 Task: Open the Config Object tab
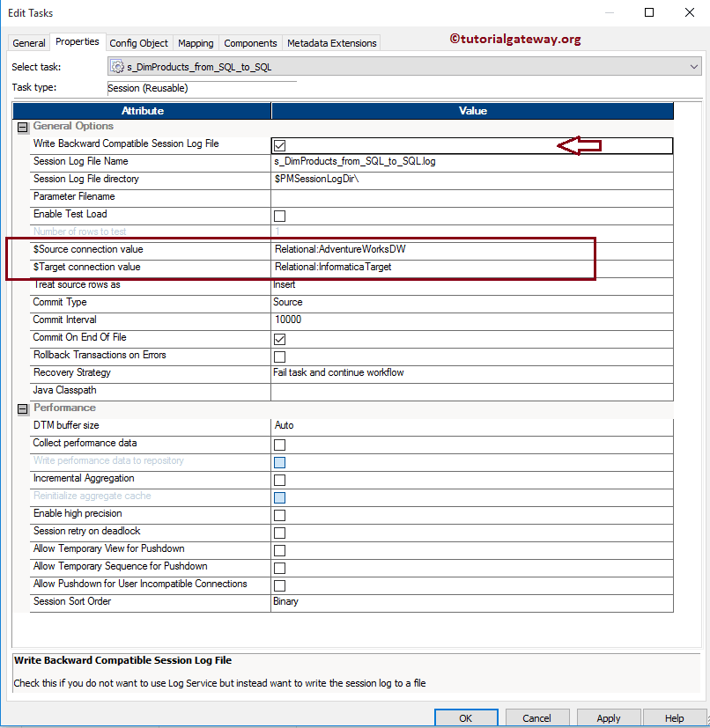(x=139, y=43)
